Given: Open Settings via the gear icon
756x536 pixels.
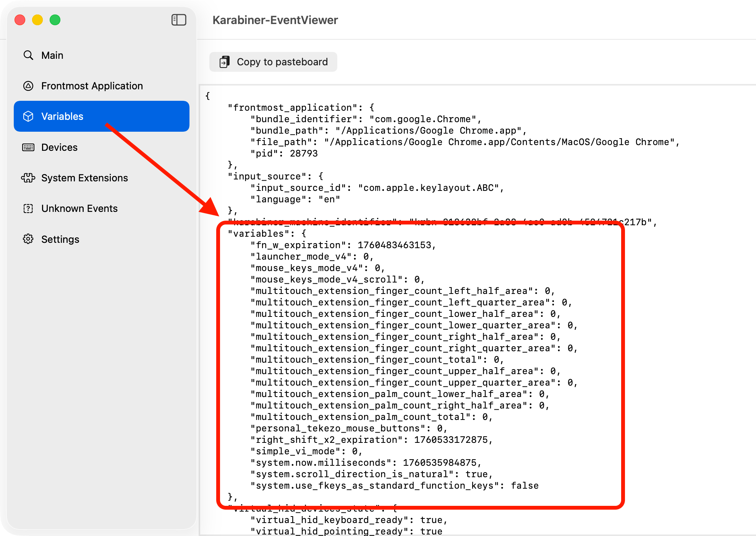Looking at the screenshot, I should point(28,239).
